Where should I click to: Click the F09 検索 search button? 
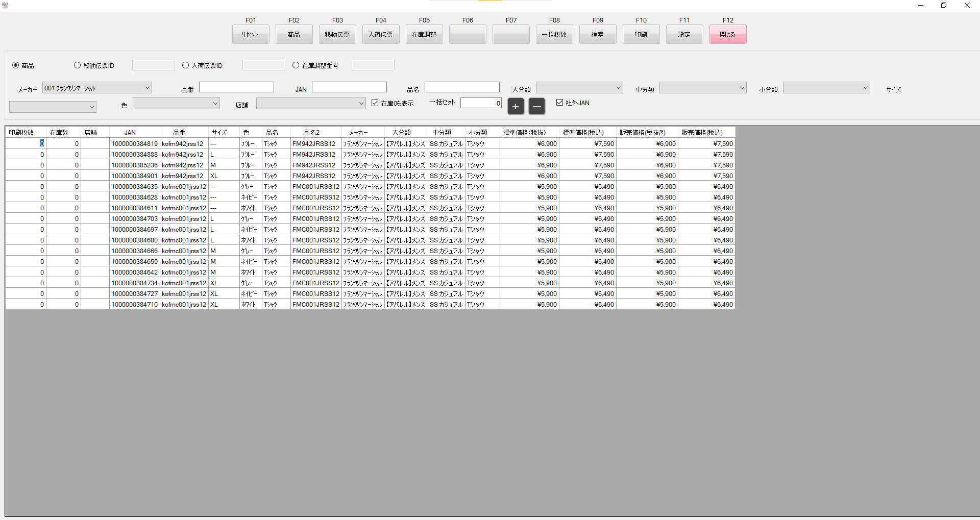(598, 34)
